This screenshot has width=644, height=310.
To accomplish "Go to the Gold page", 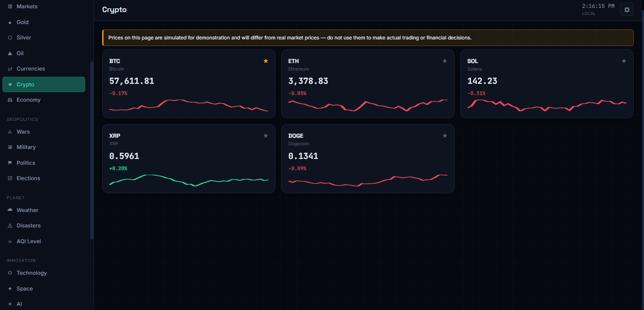I will coord(44,22).
